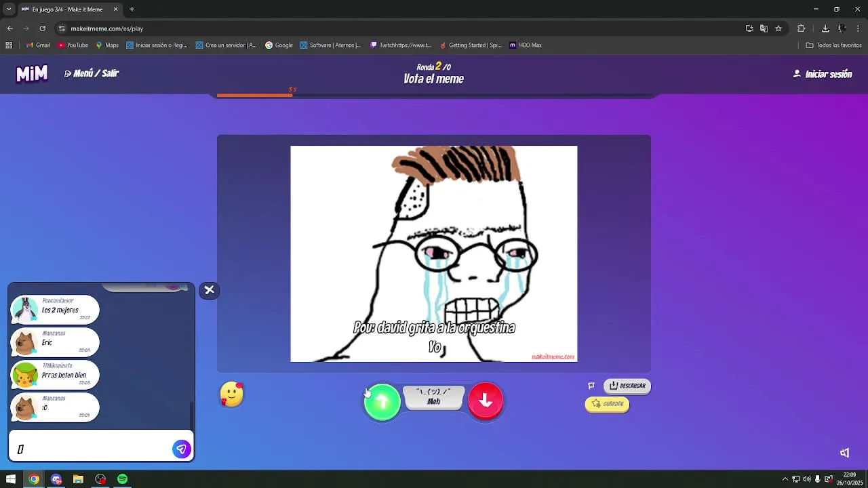
Task: Bookmark this page with star icon
Action: pos(778,28)
